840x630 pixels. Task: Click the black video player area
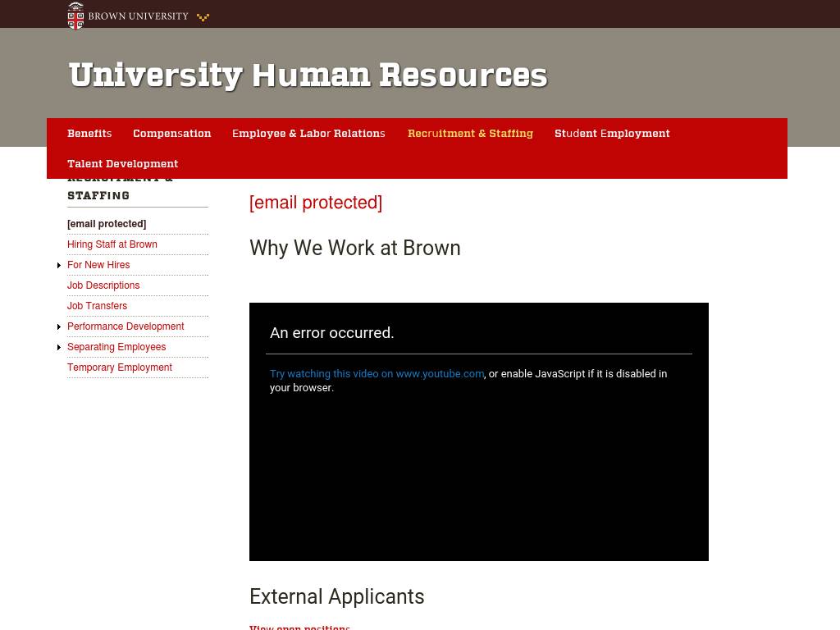(x=478, y=476)
